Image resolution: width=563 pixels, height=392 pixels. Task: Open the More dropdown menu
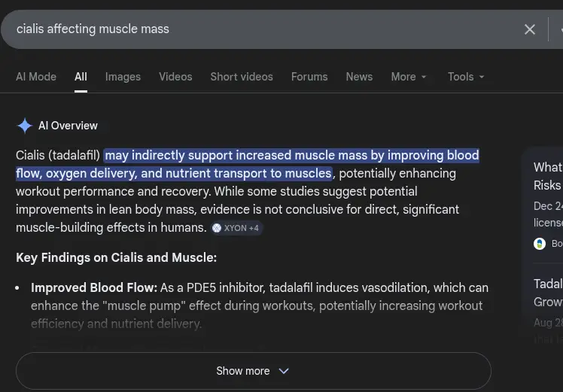pyautogui.click(x=409, y=77)
